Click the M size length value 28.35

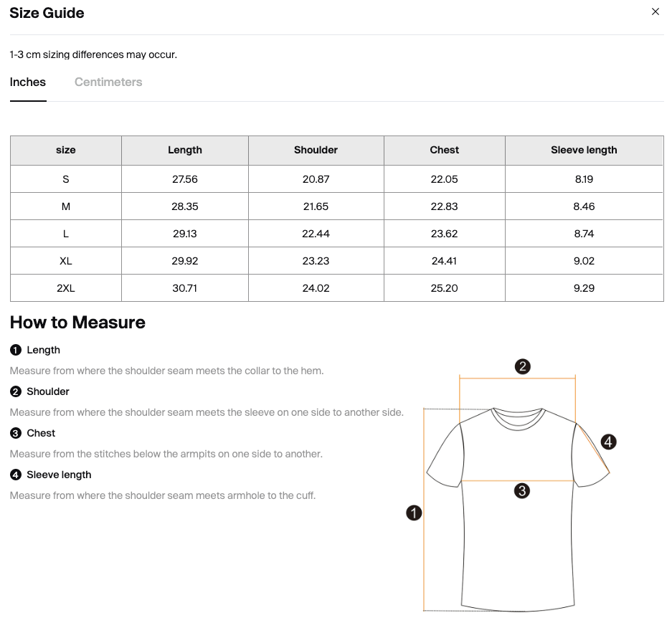[185, 206]
